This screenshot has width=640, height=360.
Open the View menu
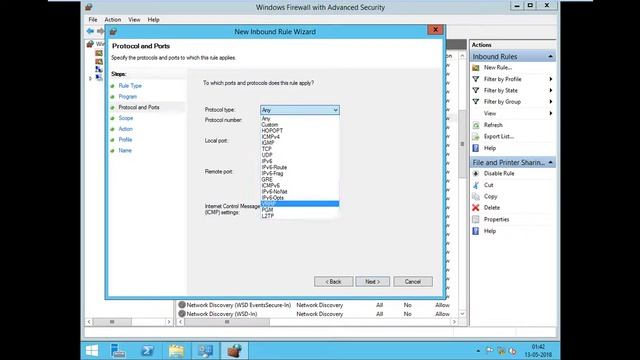(134, 20)
